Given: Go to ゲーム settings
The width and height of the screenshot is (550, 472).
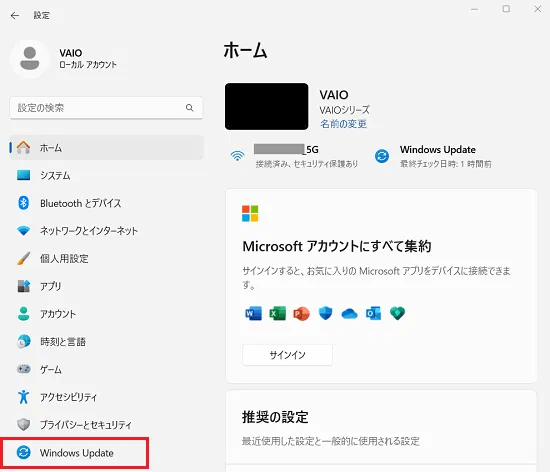Looking at the screenshot, I should [107, 369].
